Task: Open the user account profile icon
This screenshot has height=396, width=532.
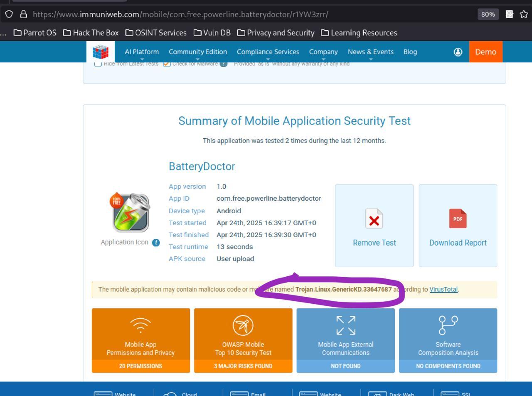Action: tap(458, 52)
